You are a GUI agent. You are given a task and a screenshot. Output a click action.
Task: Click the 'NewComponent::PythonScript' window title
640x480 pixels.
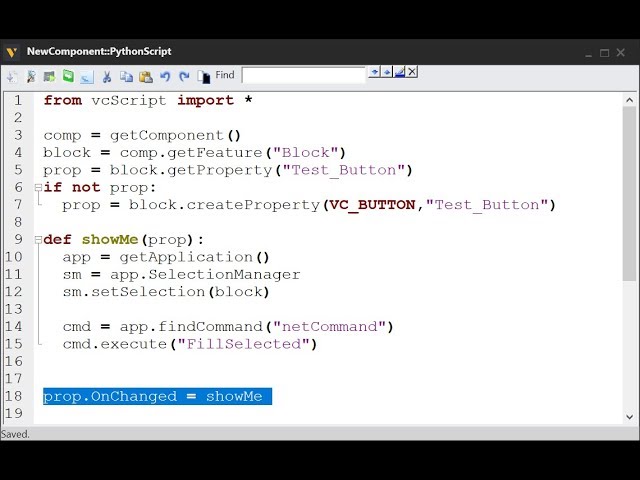point(99,52)
